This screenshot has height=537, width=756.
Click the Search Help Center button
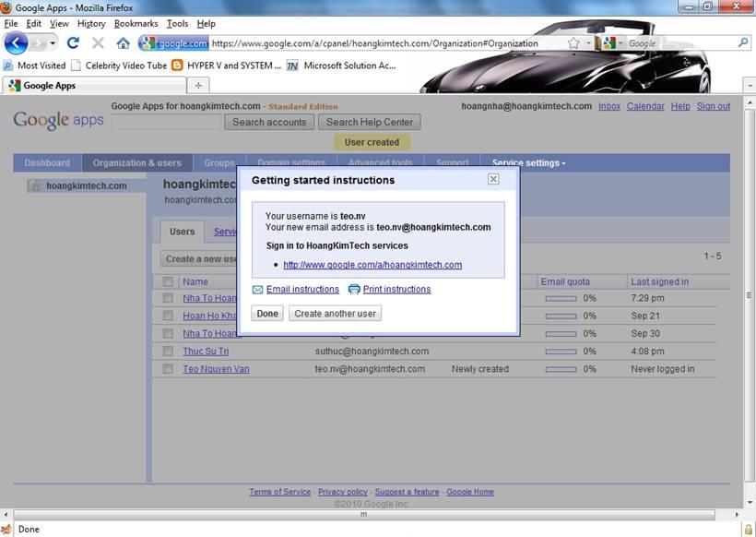pyautogui.click(x=370, y=122)
